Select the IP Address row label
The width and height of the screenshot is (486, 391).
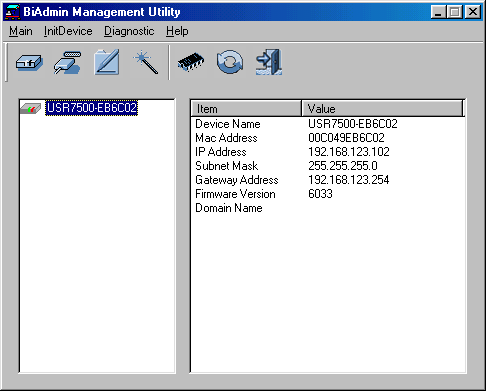point(221,152)
